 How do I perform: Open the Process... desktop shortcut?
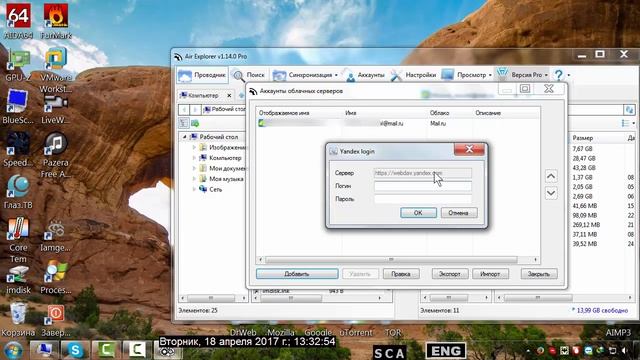[x=56, y=278]
